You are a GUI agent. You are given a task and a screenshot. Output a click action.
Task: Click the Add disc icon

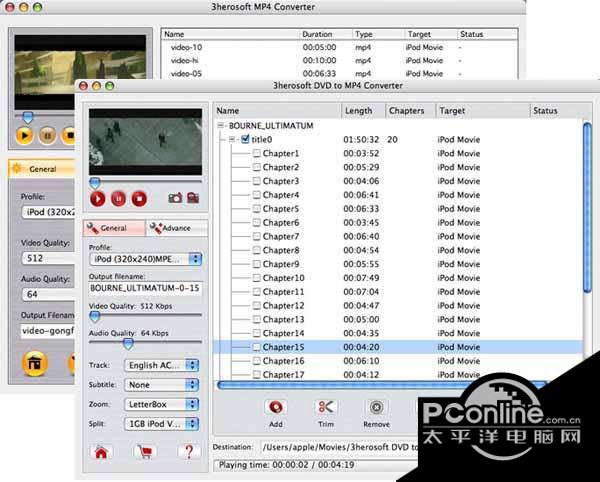[x=276, y=407]
